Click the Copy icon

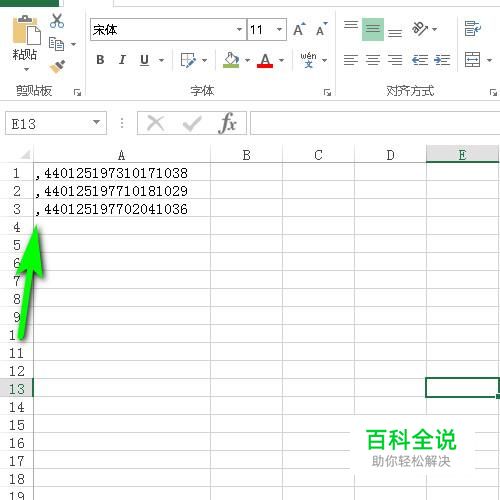[57, 44]
